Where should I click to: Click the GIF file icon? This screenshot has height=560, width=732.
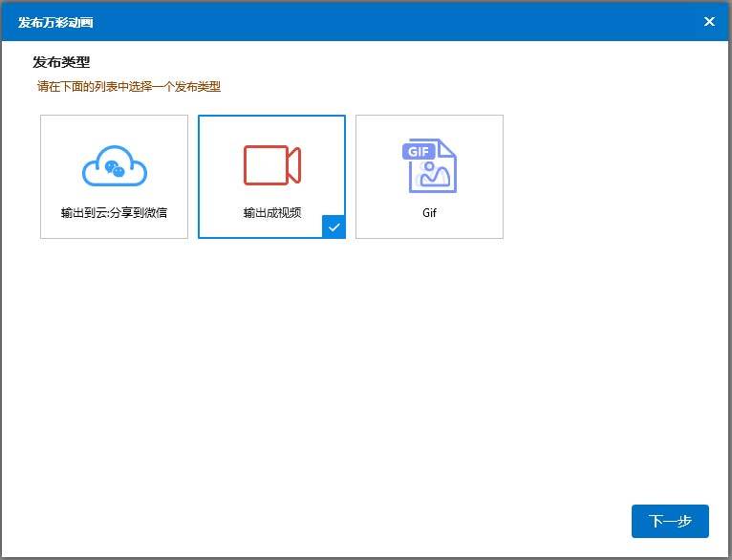[x=429, y=165]
